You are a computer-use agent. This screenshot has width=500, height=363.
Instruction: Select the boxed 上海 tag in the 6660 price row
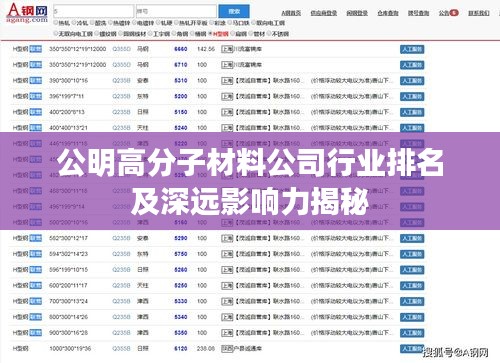pos(227,49)
